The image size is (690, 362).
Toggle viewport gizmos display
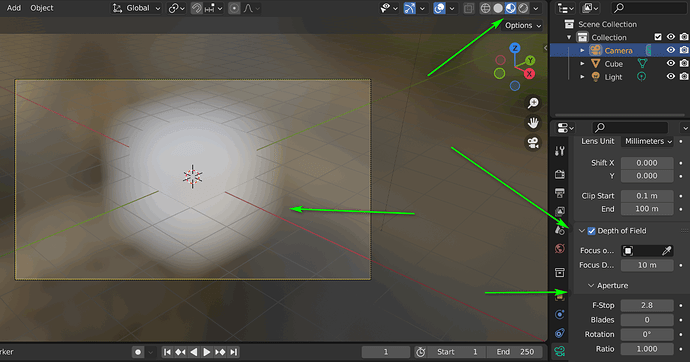(410, 8)
